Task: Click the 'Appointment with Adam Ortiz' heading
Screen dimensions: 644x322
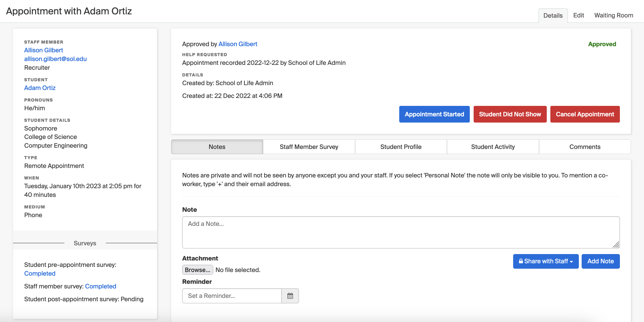Action: (x=69, y=11)
